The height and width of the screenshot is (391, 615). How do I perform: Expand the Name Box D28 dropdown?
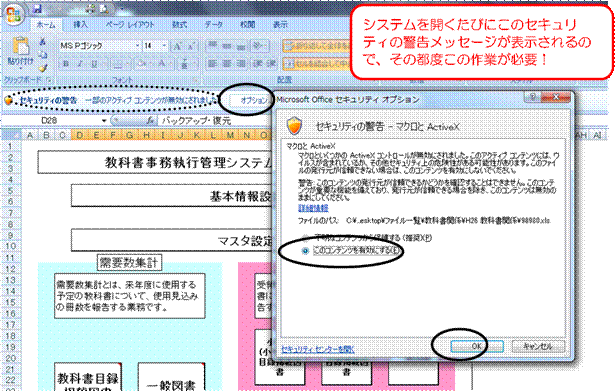tap(104, 120)
